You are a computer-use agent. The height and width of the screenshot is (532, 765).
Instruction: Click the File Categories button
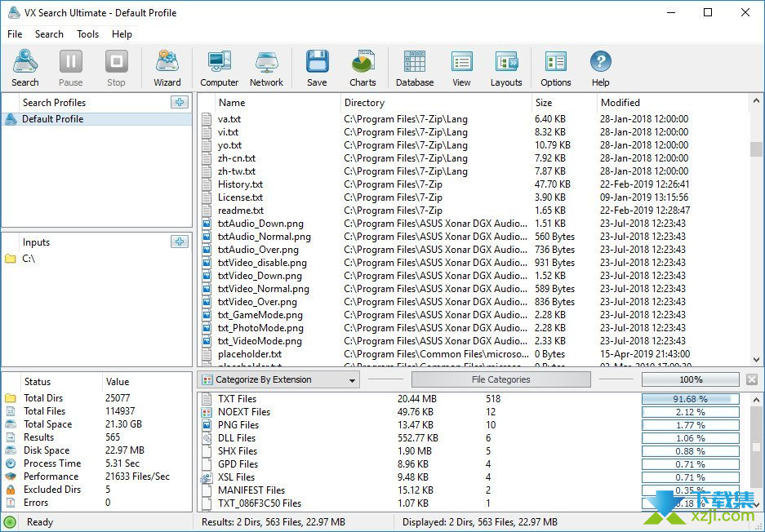coord(501,379)
